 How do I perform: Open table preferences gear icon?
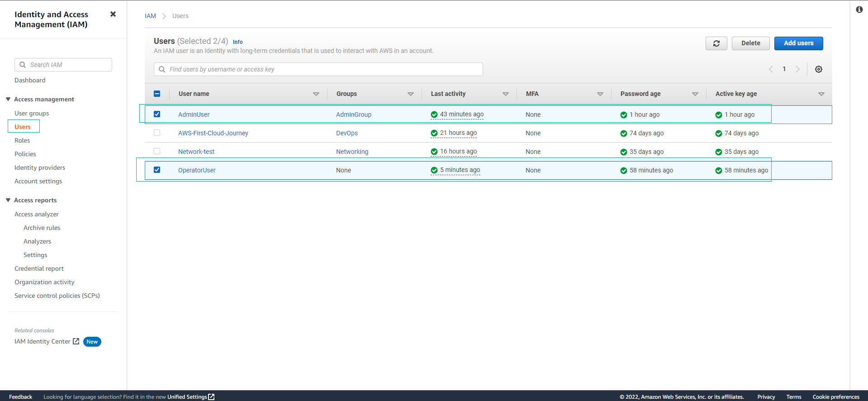pyautogui.click(x=819, y=69)
